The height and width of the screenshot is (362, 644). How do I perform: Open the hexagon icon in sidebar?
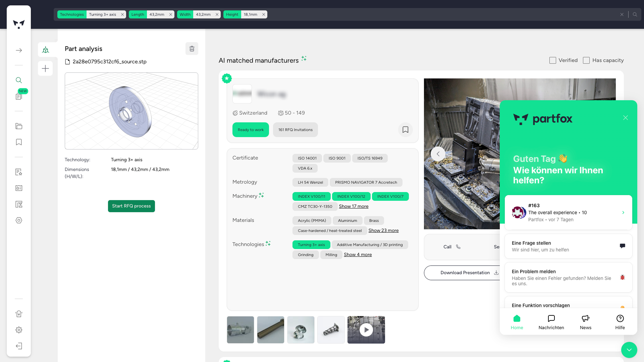click(19, 220)
